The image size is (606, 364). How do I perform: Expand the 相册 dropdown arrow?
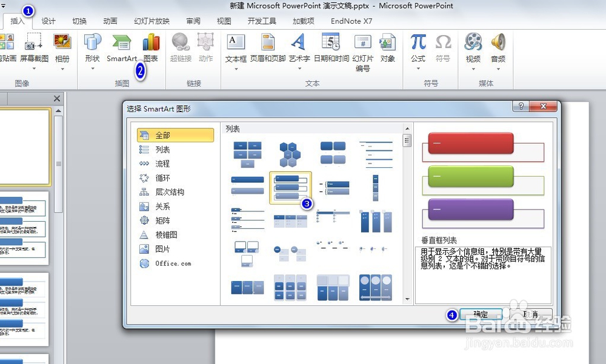click(x=62, y=69)
